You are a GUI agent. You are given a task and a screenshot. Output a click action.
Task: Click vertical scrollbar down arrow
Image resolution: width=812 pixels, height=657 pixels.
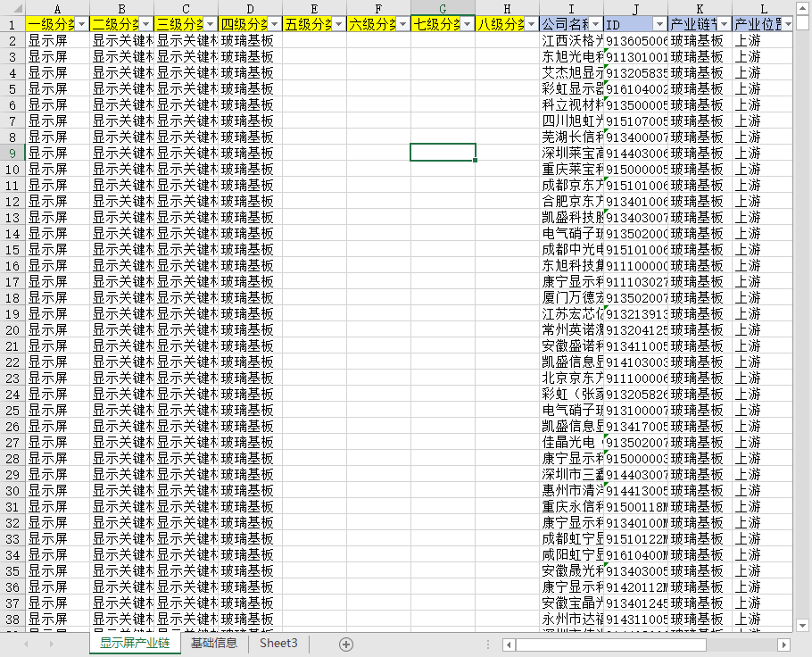click(x=803, y=626)
